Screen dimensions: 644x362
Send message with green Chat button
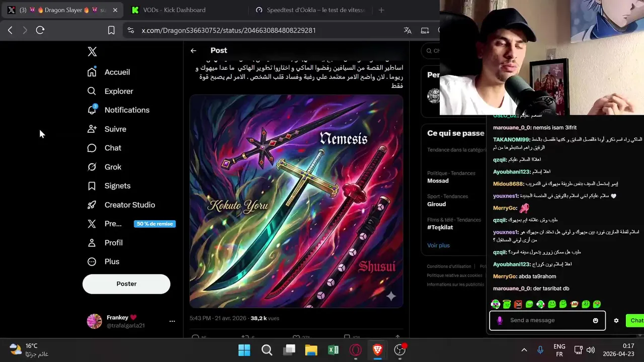click(x=635, y=320)
